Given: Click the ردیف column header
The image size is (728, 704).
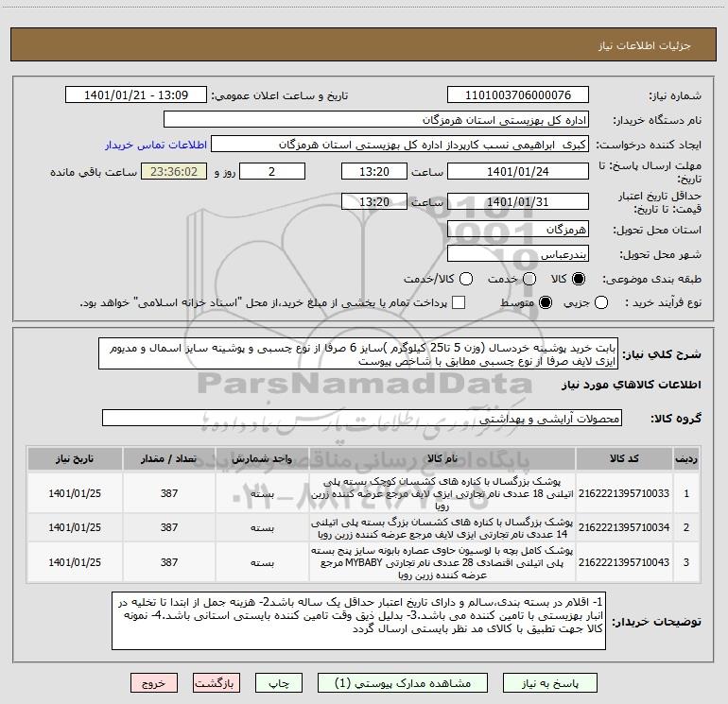Looking at the screenshot, I should coord(686,459).
